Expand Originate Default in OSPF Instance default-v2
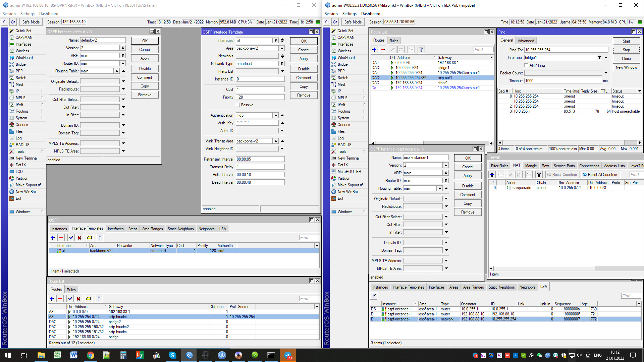644x362 pixels. [123, 81]
